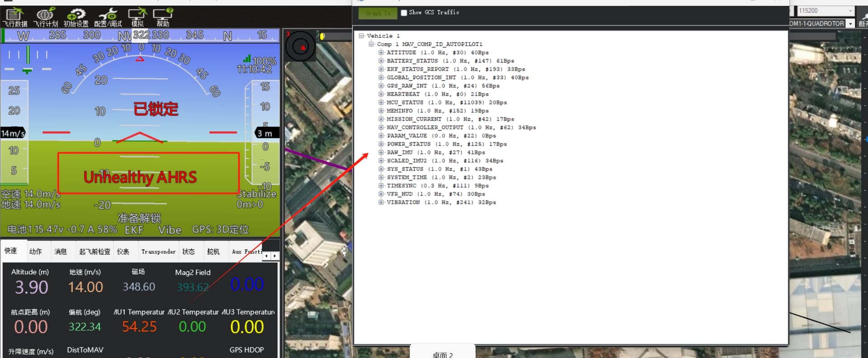This screenshot has height=358, width=868.
Task: Open the 帮助 (Help) screen
Action: point(163,18)
